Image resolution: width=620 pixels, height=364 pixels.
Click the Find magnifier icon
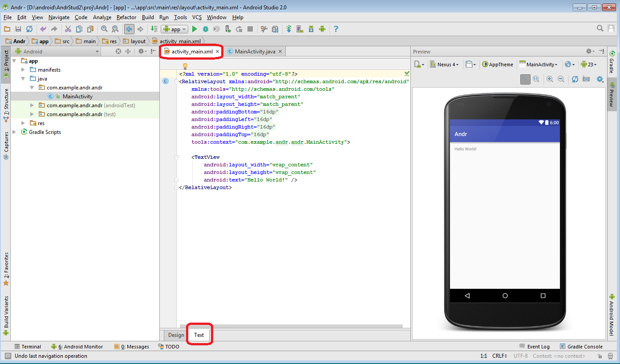click(104, 29)
